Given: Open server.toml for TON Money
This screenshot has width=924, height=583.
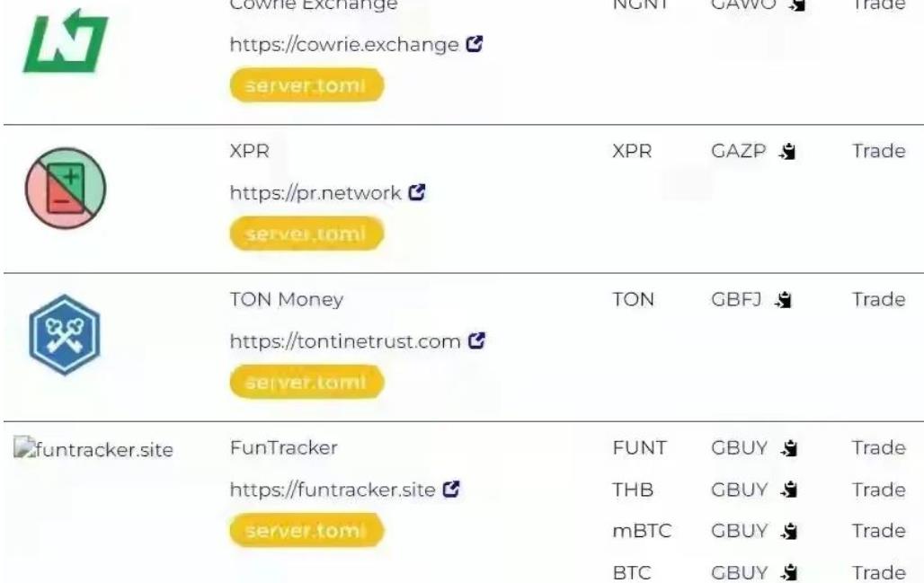Looking at the screenshot, I should [x=307, y=382].
